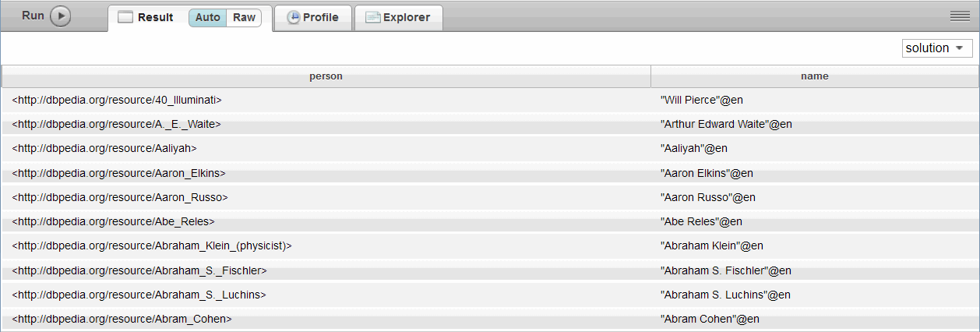Switch result view to Raw mode
The width and height of the screenshot is (980, 332).
(x=244, y=17)
